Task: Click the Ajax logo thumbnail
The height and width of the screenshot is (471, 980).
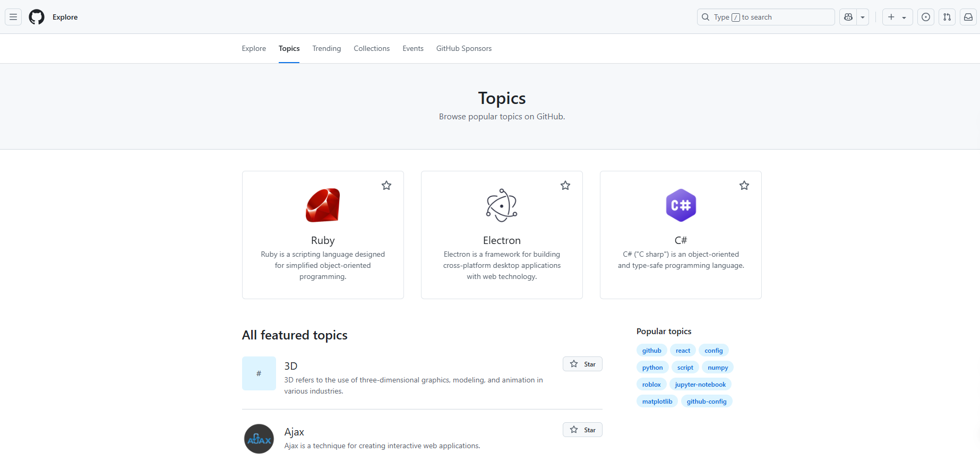Action: coord(259,439)
